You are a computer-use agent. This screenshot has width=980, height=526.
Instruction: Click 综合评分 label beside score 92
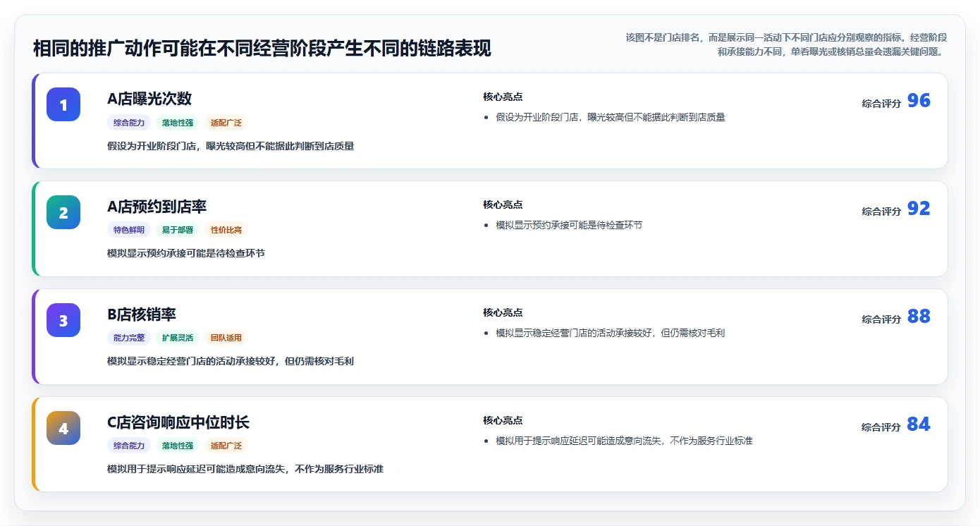pyautogui.click(x=881, y=212)
